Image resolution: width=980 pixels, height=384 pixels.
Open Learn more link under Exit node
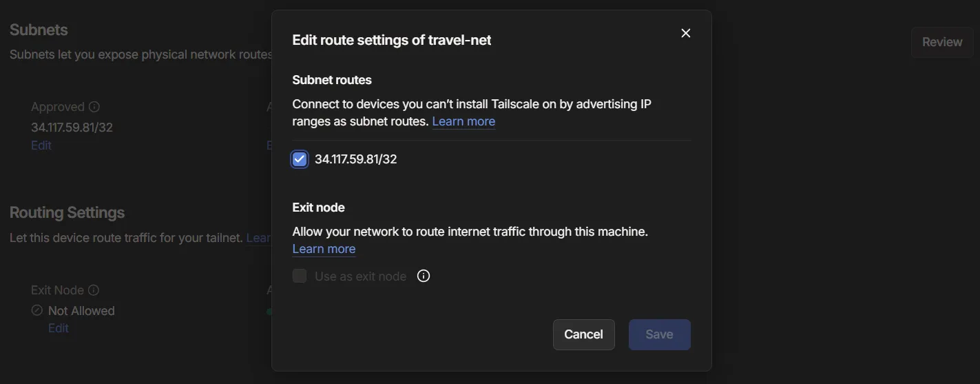[x=324, y=249]
